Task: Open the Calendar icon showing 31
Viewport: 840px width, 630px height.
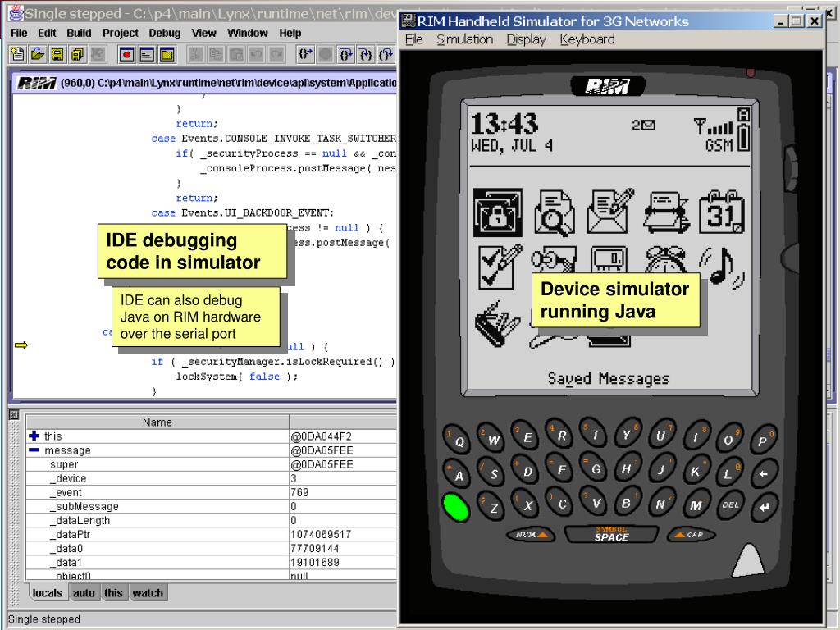Action: click(x=722, y=212)
